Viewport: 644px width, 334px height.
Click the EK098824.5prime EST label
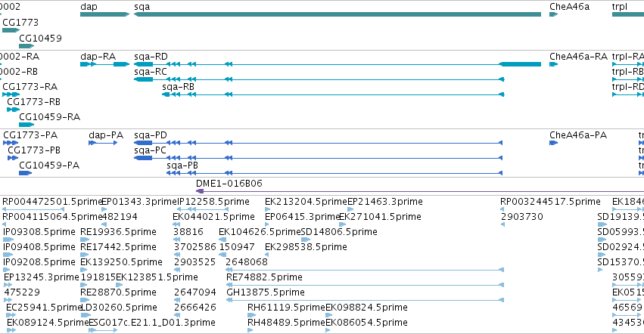tap(367, 308)
